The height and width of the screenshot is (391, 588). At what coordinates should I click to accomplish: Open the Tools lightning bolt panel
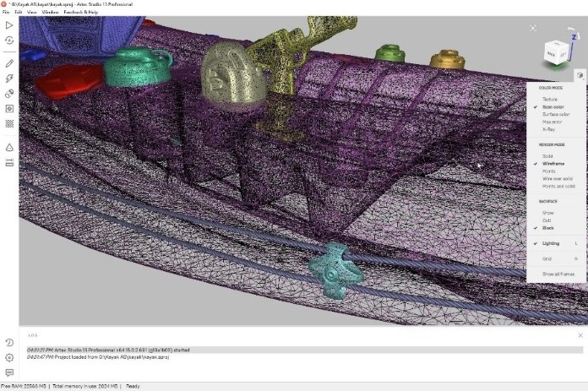click(8, 79)
